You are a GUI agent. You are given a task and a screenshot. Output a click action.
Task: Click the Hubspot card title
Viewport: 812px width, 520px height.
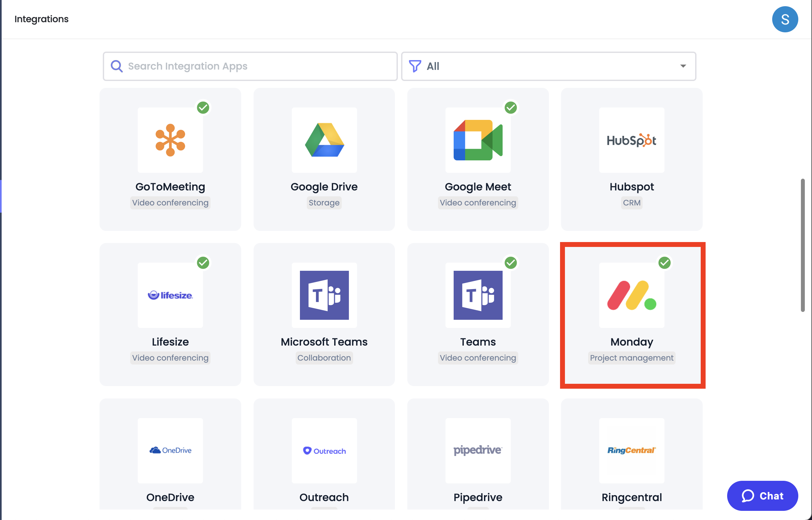(632, 187)
